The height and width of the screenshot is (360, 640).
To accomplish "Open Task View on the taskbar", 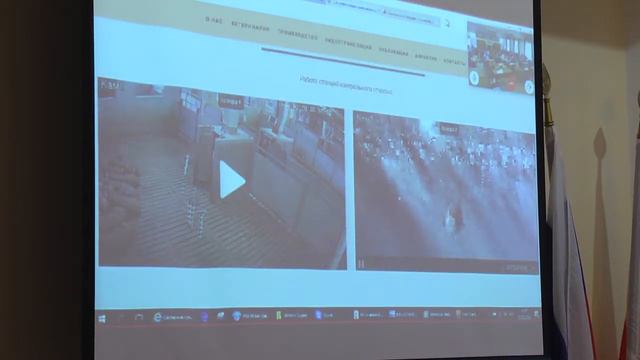I will click(x=139, y=318).
